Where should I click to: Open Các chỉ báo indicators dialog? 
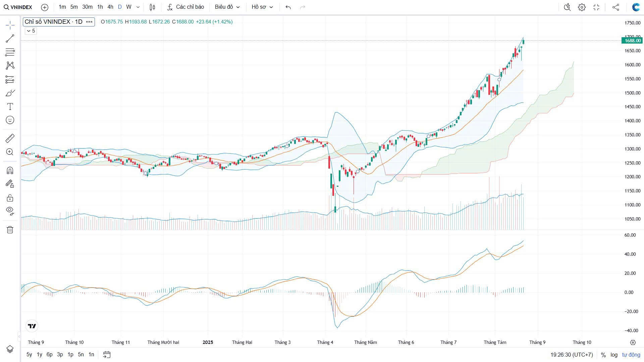point(185,7)
